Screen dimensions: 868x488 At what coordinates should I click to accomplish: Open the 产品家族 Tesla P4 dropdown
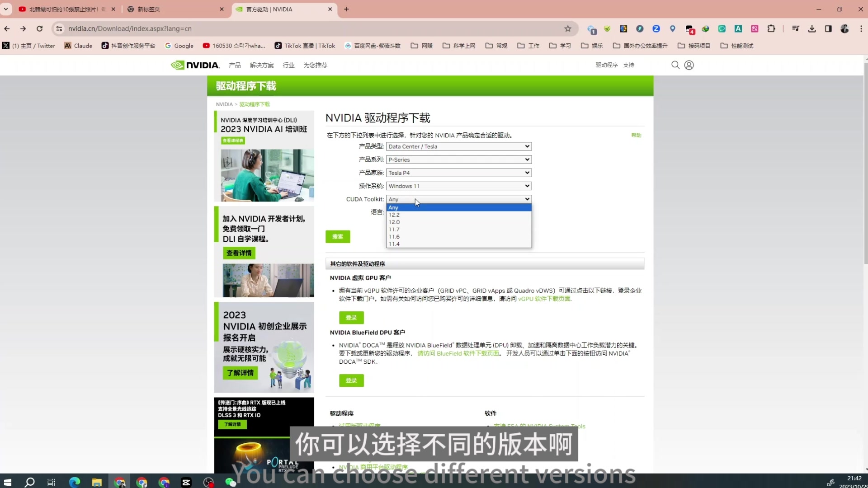[x=458, y=173]
